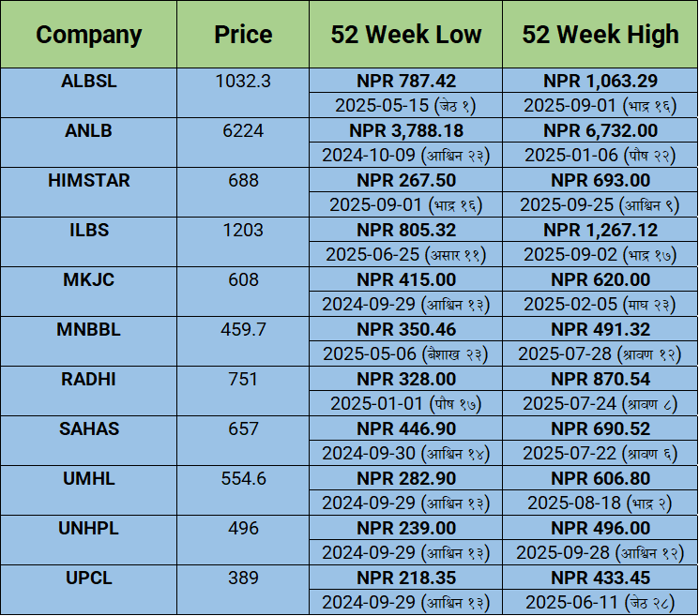The width and height of the screenshot is (699, 616).
Task: Click HIMSTAR 52 week low NPR 267.50
Action: (x=405, y=180)
